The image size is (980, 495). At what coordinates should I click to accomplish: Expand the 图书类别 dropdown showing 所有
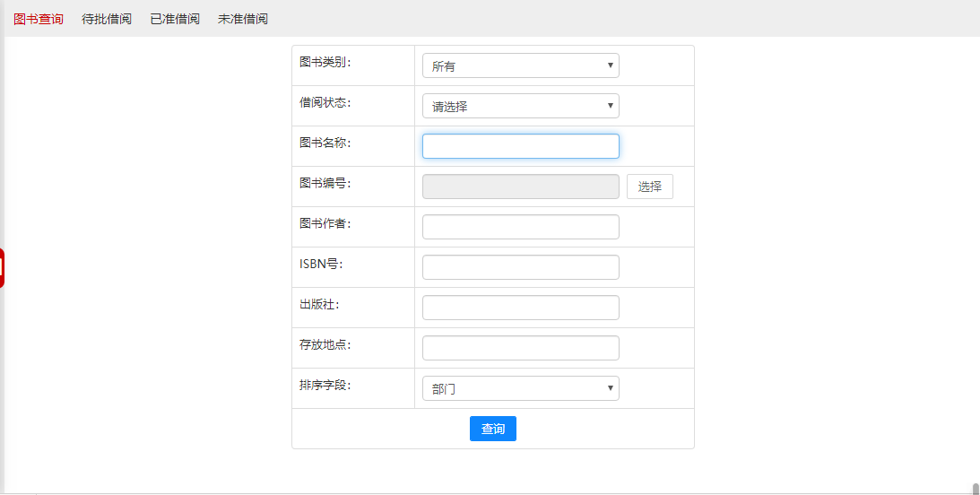click(x=520, y=65)
